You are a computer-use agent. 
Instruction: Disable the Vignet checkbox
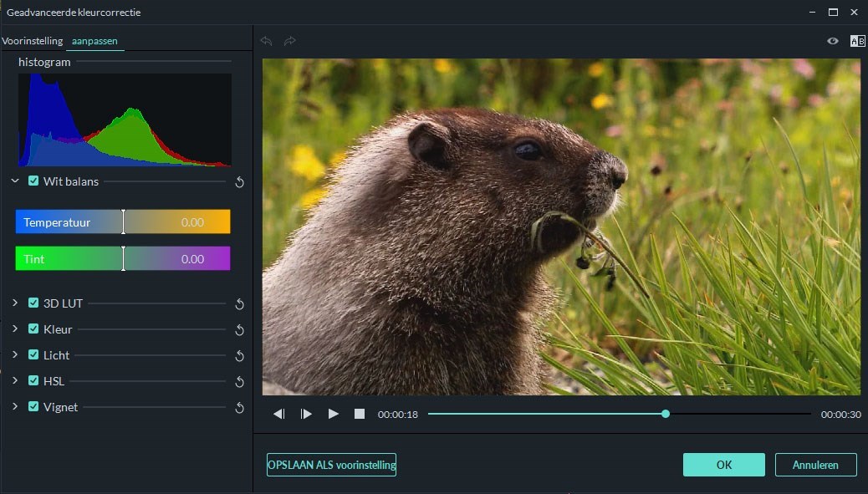coord(33,406)
